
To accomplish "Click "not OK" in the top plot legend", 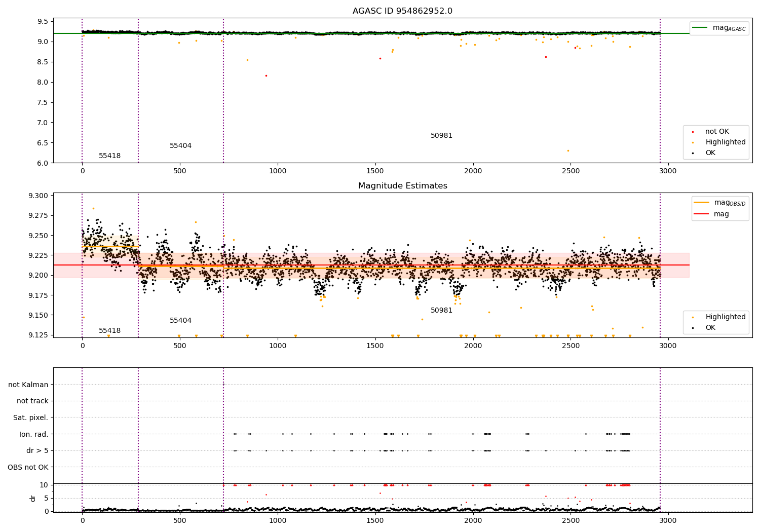I will pyautogui.click(x=717, y=132).
